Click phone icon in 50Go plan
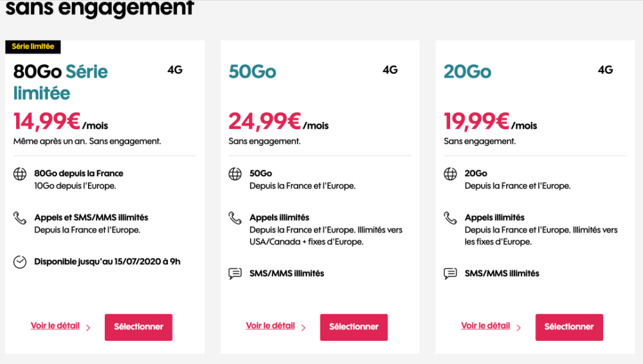643x364 pixels. (x=235, y=218)
